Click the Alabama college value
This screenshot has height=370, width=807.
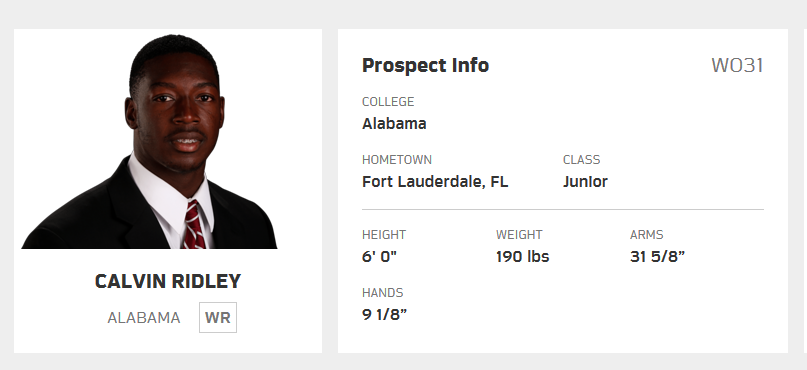pyautogui.click(x=394, y=124)
